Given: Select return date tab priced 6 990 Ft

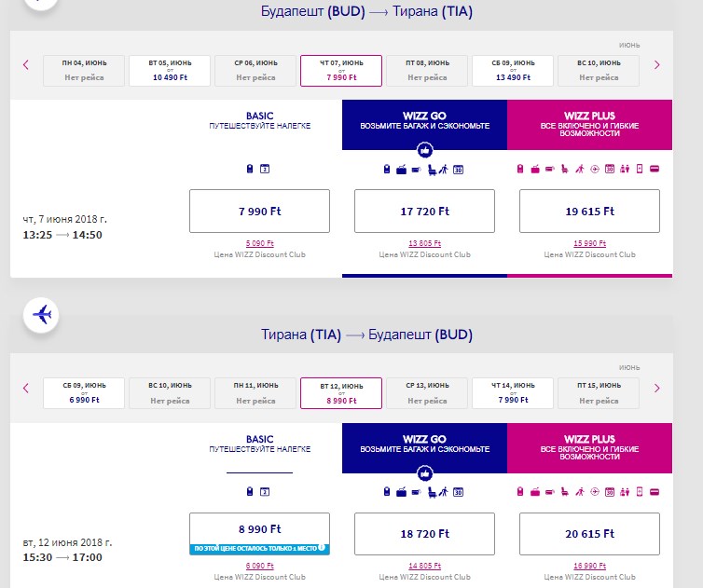Looking at the screenshot, I should click(83, 393).
